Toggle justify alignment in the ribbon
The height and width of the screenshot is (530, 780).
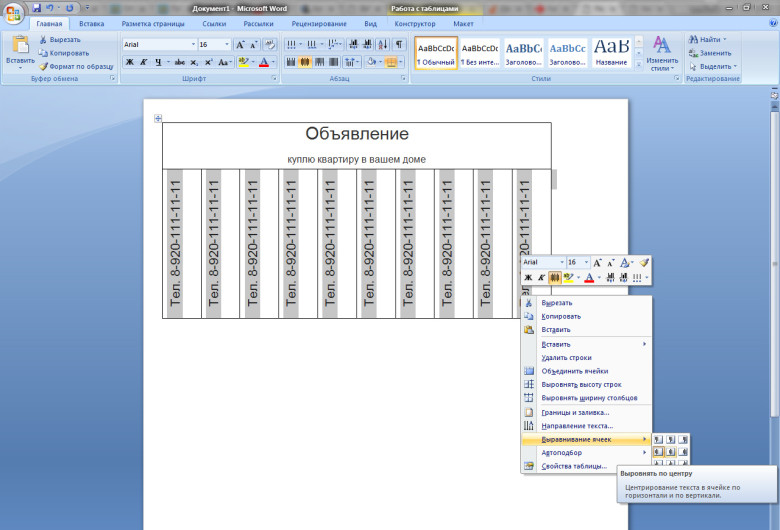334,62
